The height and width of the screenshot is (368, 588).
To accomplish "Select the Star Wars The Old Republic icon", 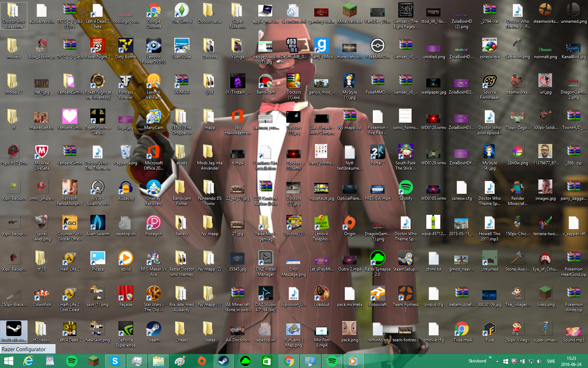I will point(154,299).
